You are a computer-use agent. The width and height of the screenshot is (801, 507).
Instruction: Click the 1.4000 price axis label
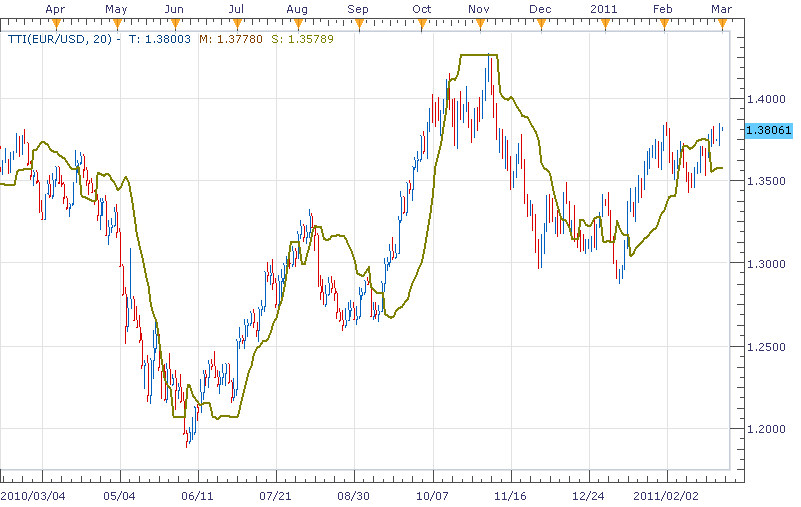766,99
